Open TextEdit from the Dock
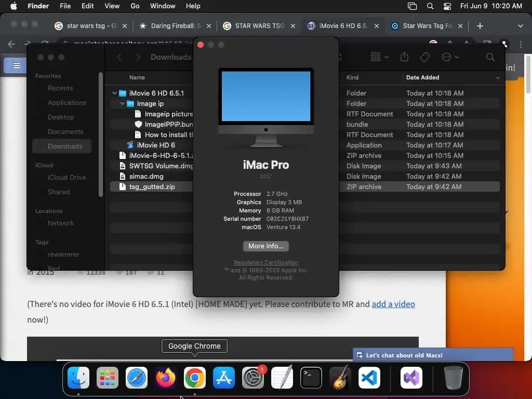The height and width of the screenshot is (399, 532). tap(282, 378)
